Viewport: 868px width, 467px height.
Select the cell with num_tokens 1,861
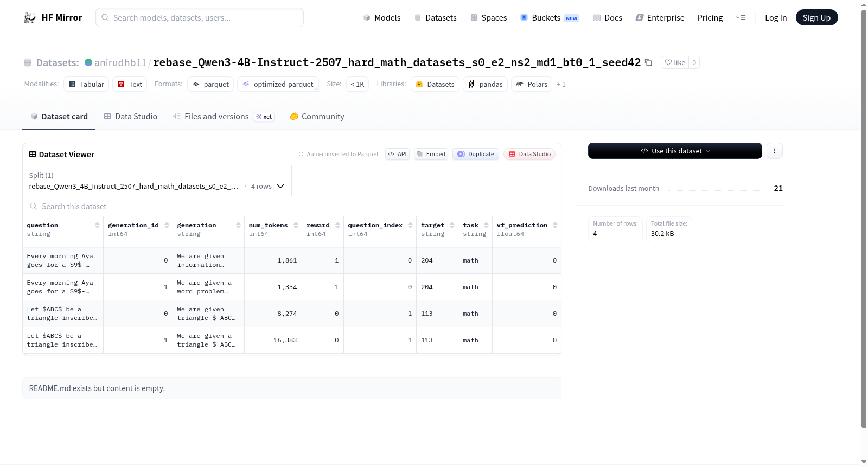[x=273, y=260]
